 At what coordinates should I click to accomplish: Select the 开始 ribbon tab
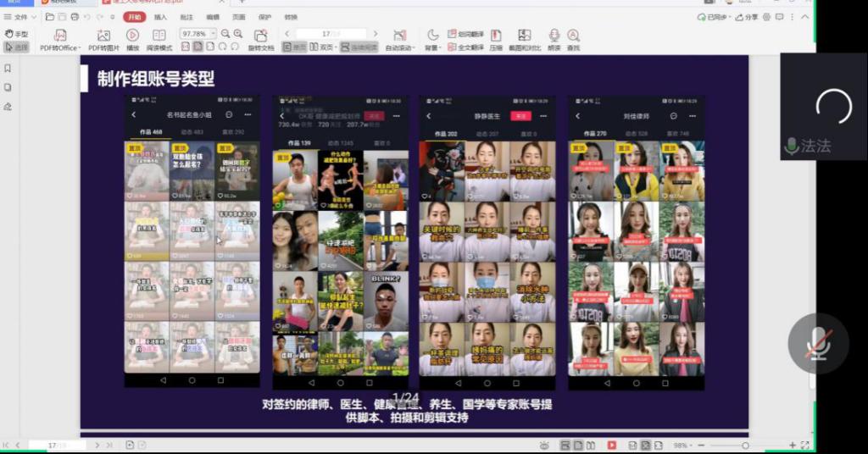[x=134, y=17]
